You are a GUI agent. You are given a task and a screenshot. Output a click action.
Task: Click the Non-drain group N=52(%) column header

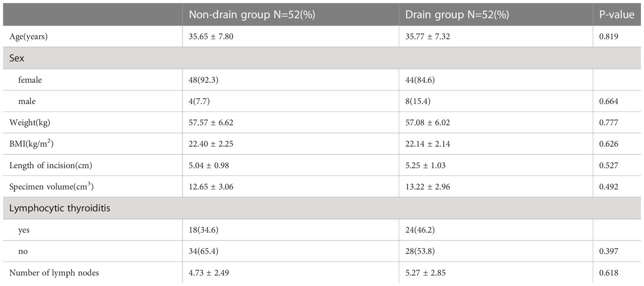(251, 15)
